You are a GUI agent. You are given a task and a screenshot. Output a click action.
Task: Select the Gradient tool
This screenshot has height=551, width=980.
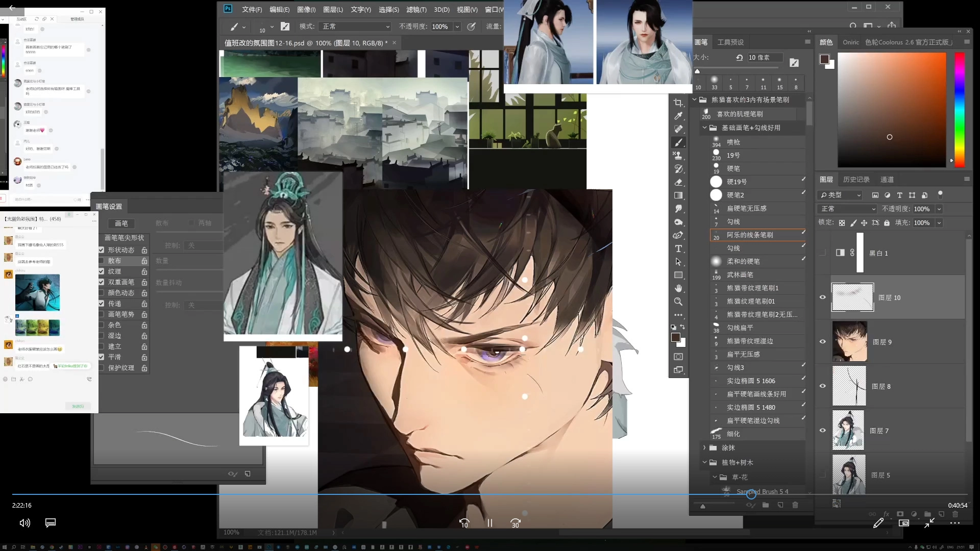click(x=678, y=195)
